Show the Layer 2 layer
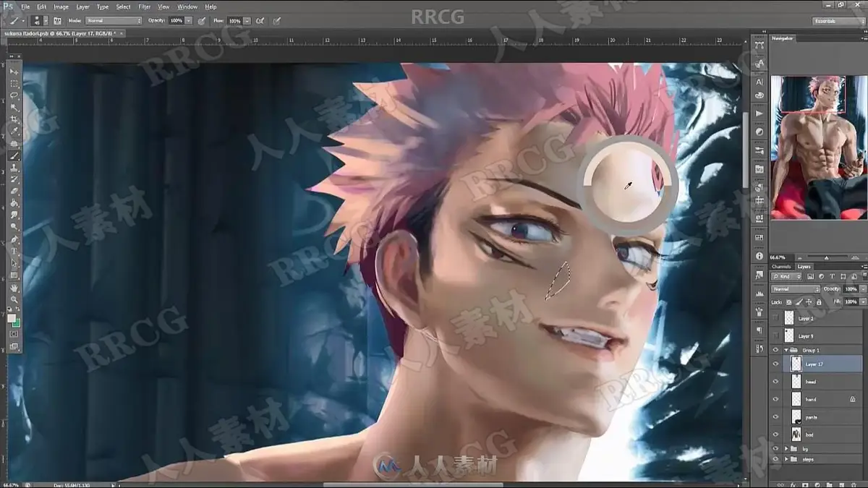Viewport: 868px width, 488px height. coord(775,318)
